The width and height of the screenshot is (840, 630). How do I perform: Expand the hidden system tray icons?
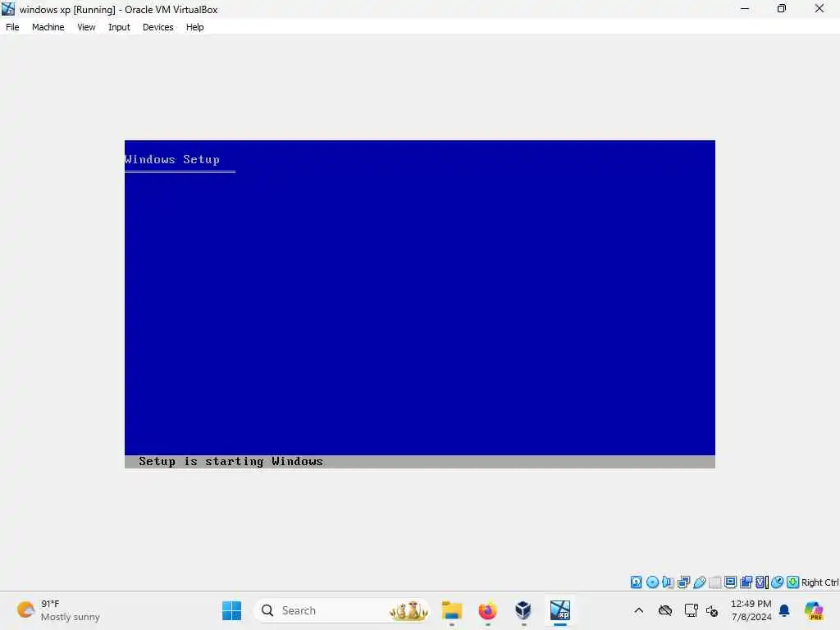click(638, 610)
